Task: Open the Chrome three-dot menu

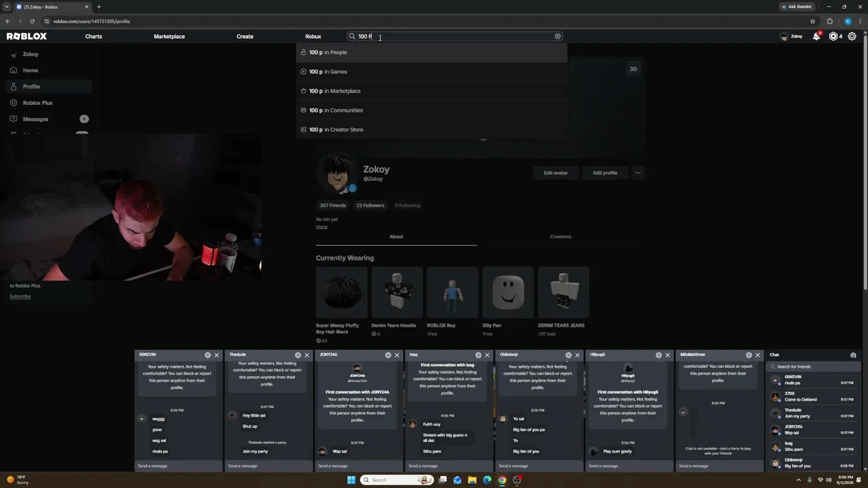Action: click(861, 21)
